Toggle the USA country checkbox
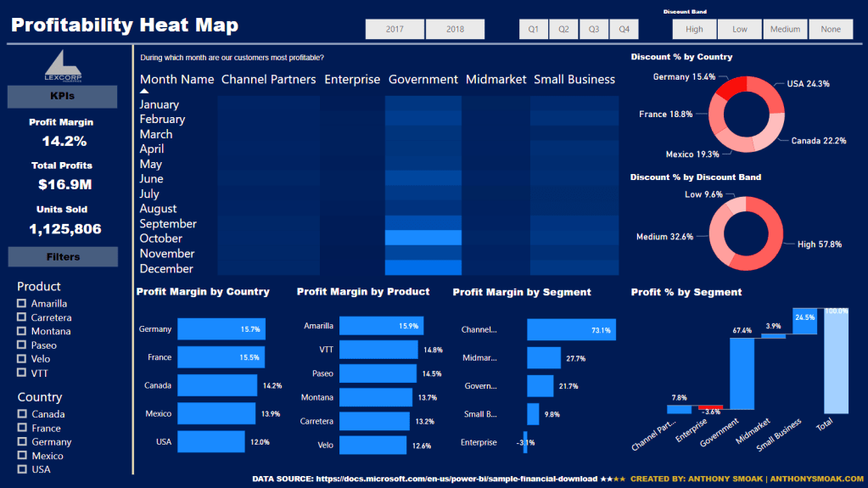The width and height of the screenshot is (868, 488). tap(22, 469)
